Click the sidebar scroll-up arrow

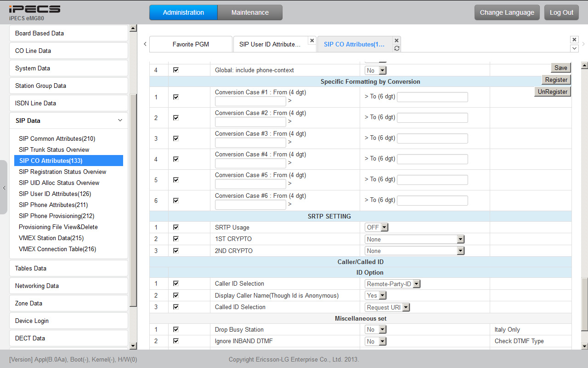pos(133,29)
